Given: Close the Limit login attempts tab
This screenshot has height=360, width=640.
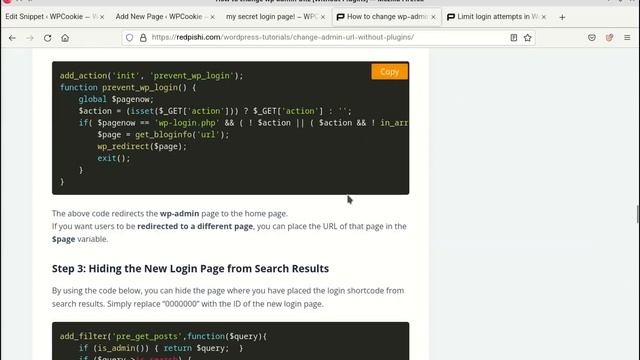Looking at the screenshot, I should (544, 17).
